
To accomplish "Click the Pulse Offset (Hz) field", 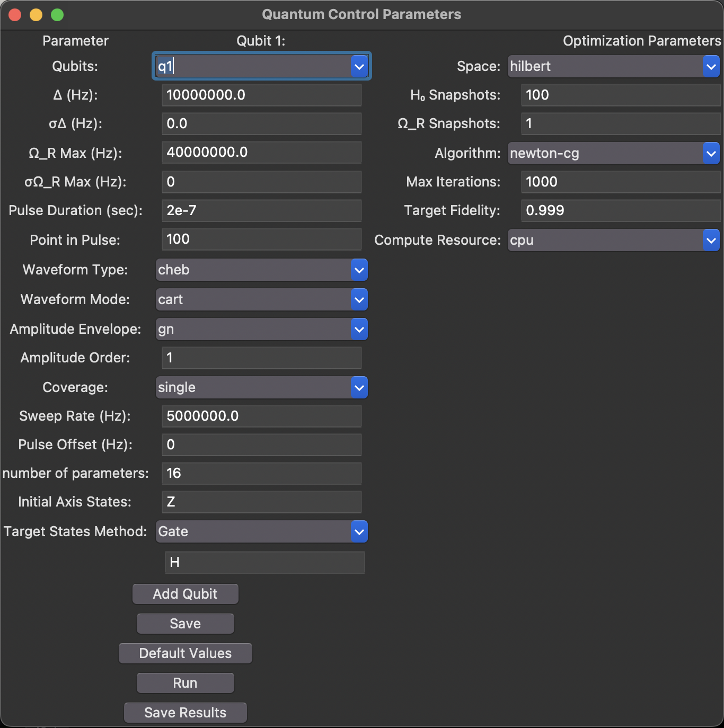I will click(x=262, y=445).
